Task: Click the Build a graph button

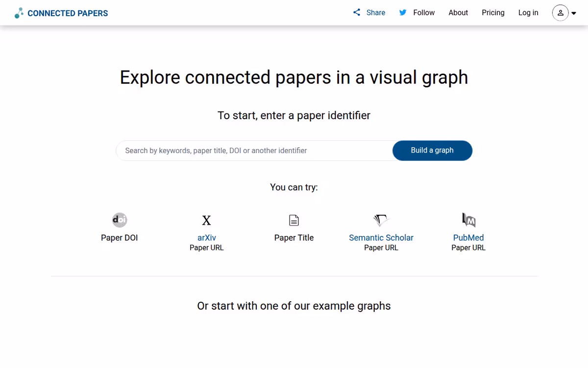Action: pos(432,151)
